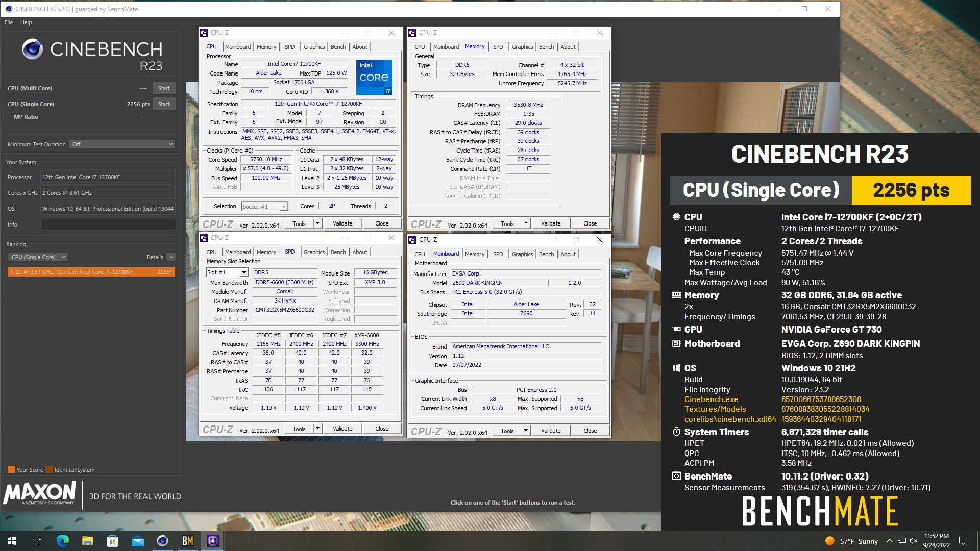Open CPU (Single Core) ranking dropdown
The width and height of the screenshot is (980, 551).
pos(38,257)
